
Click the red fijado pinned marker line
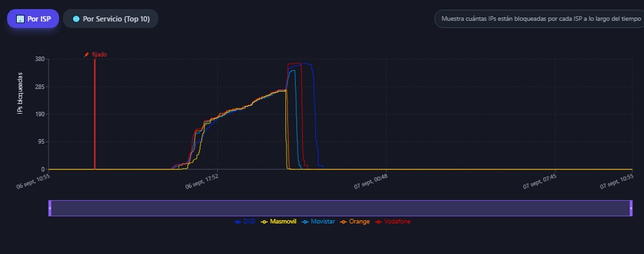pos(95,114)
